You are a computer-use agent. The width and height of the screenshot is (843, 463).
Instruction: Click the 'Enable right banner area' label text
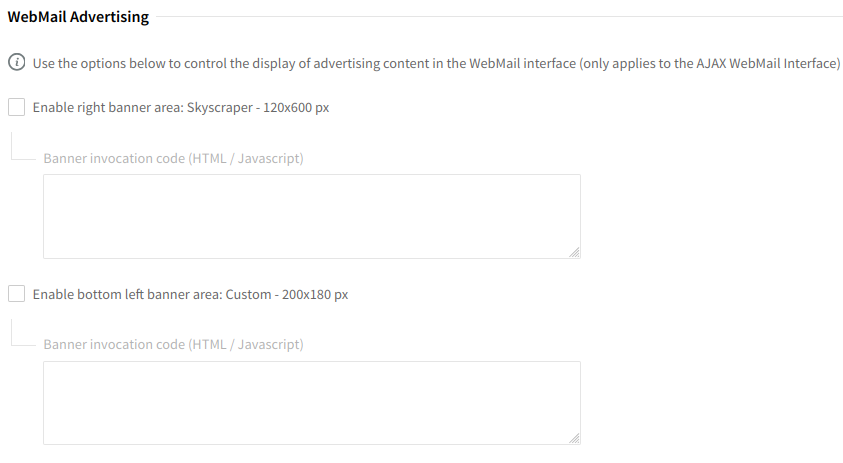tap(180, 107)
